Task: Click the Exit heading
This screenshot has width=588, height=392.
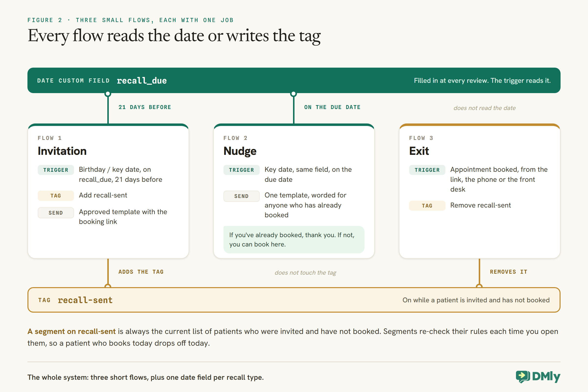Action: pyautogui.click(x=419, y=151)
